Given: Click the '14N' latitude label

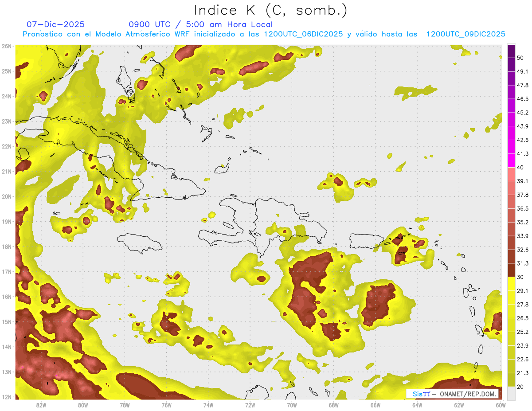Looking at the screenshot, I should (7, 347).
